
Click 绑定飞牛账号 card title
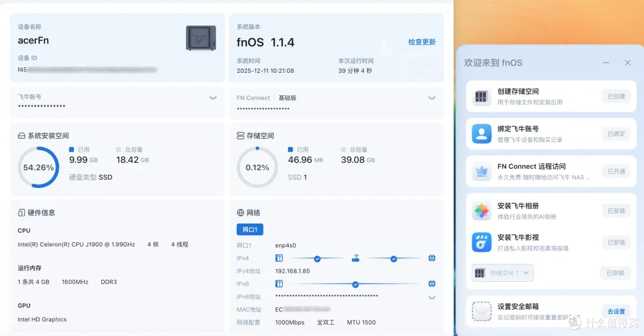coord(518,129)
